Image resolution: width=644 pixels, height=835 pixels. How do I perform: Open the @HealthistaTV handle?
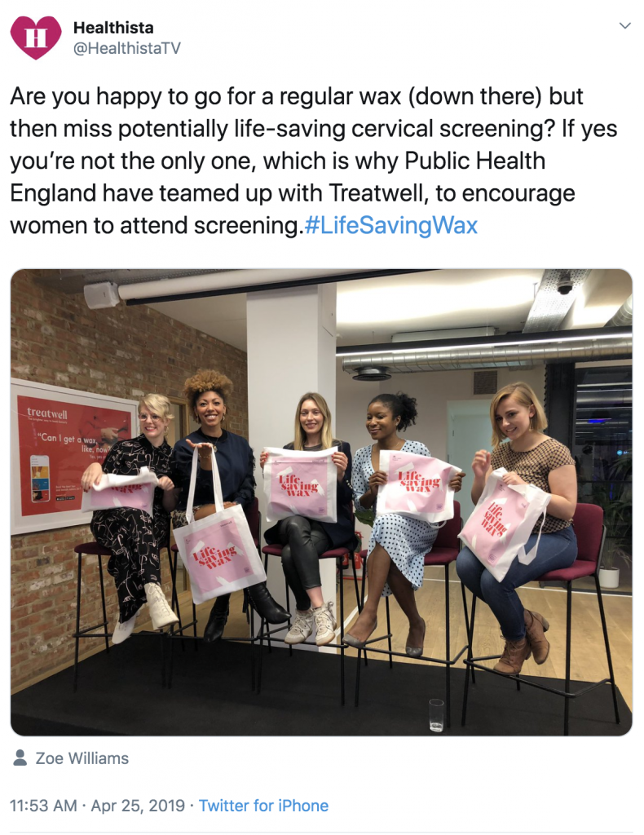(126, 48)
